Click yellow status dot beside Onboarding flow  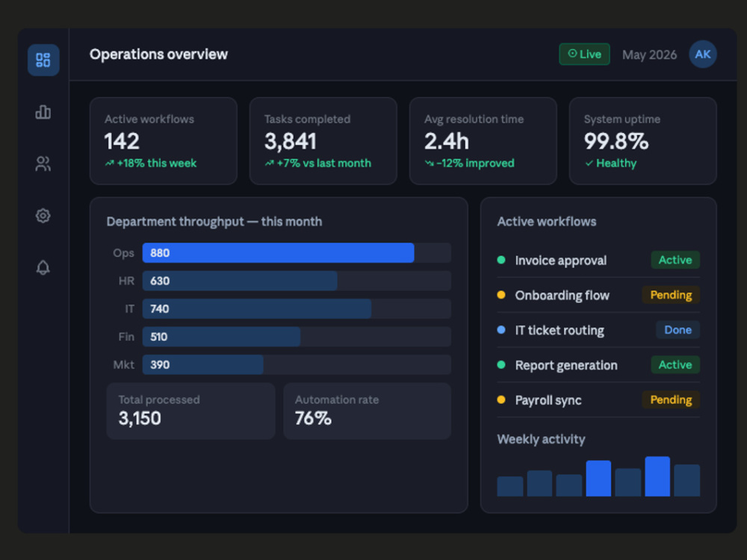pyautogui.click(x=501, y=295)
